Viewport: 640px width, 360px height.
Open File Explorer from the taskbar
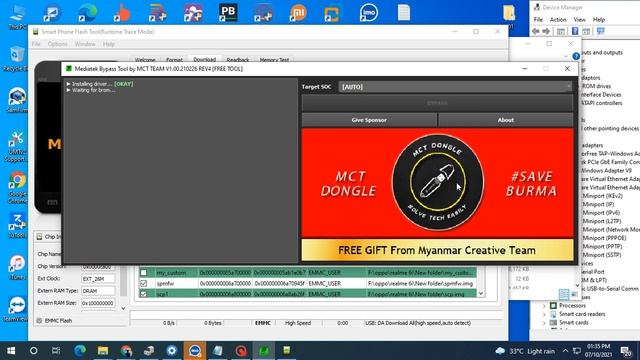(x=103, y=351)
